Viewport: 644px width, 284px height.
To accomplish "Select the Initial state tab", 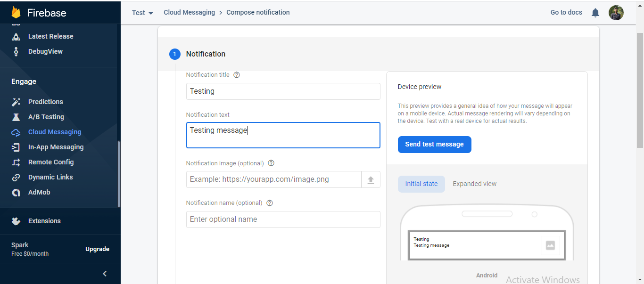I will tap(421, 184).
